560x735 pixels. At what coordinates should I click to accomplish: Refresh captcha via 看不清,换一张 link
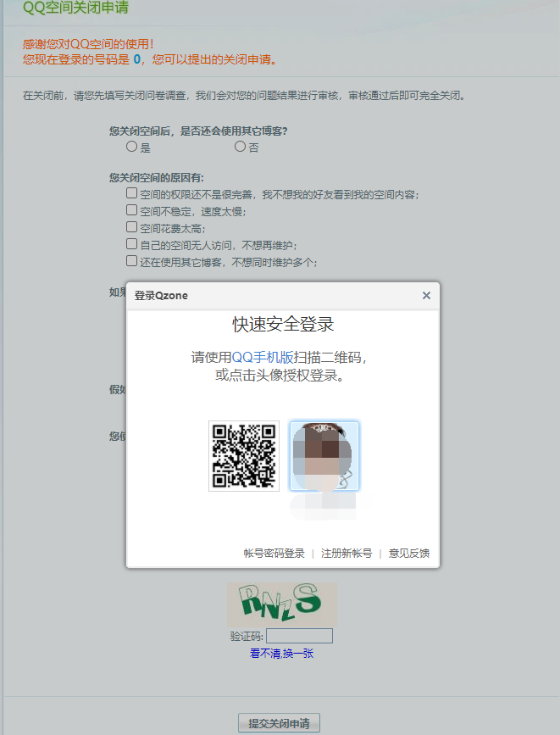pyautogui.click(x=281, y=654)
